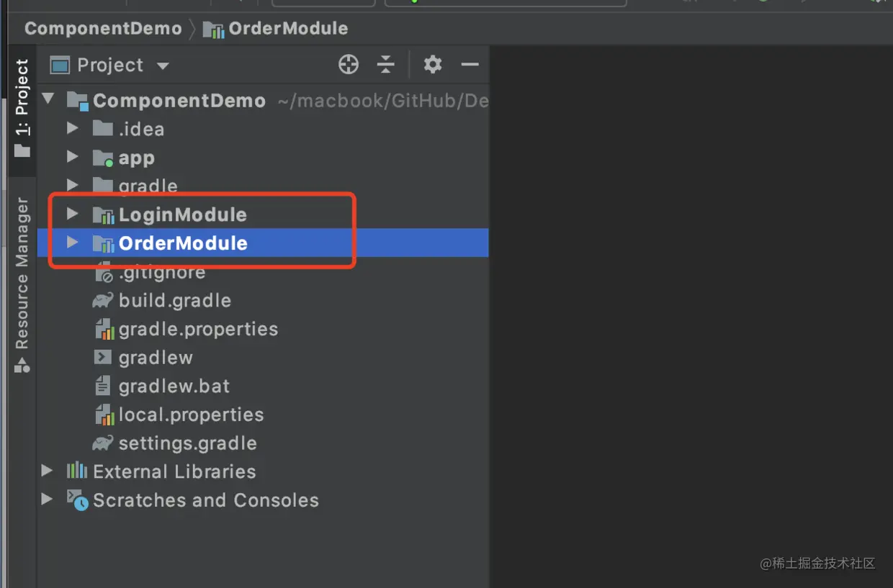The height and width of the screenshot is (588, 893).
Task: Expand the app module arrow
Action: [72, 157]
